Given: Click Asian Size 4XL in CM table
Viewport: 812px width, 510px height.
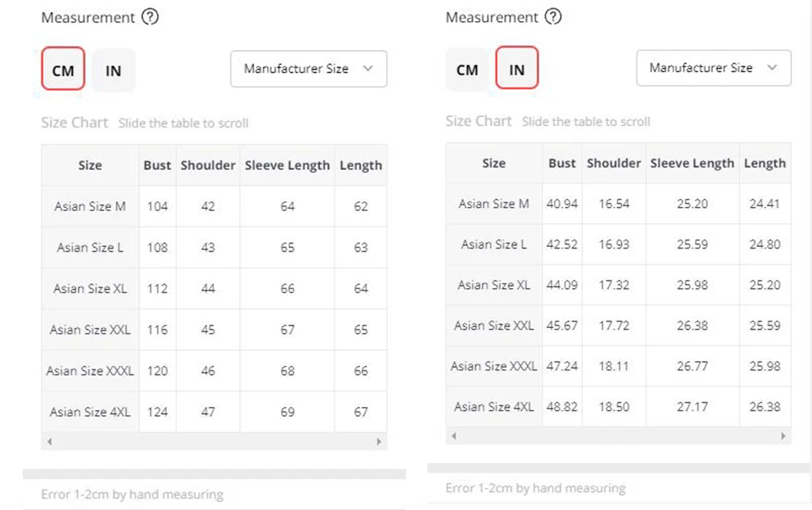Looking at the screenshot, I should (90, 412).
